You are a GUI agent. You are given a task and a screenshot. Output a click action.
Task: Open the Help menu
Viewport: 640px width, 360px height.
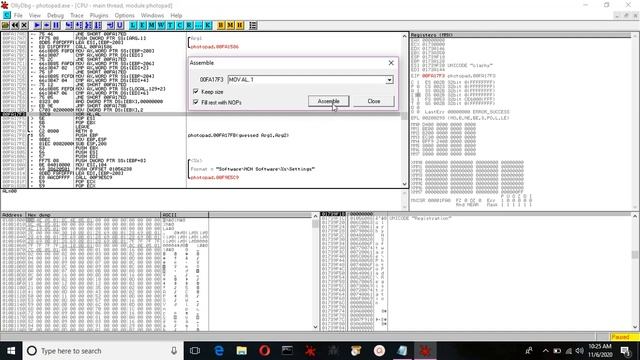(176, 15)
